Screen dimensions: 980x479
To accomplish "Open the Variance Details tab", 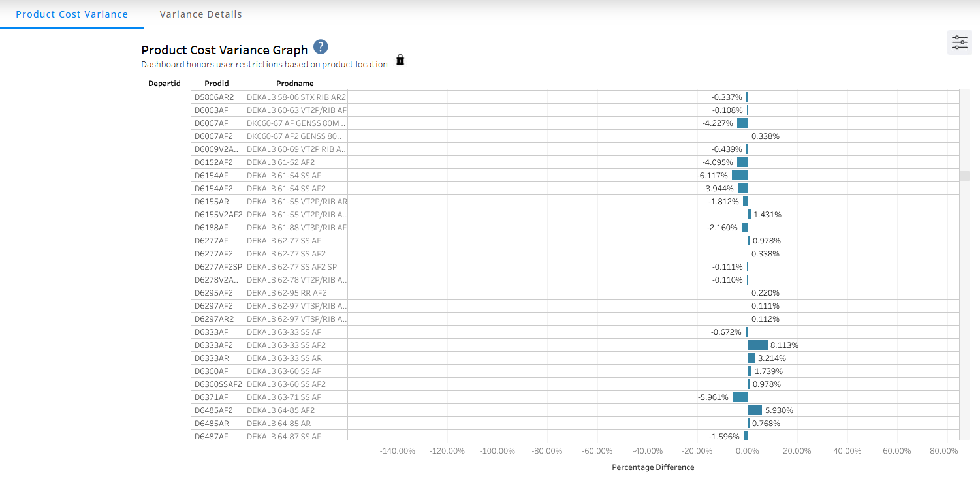I will [x=200, y=14].
